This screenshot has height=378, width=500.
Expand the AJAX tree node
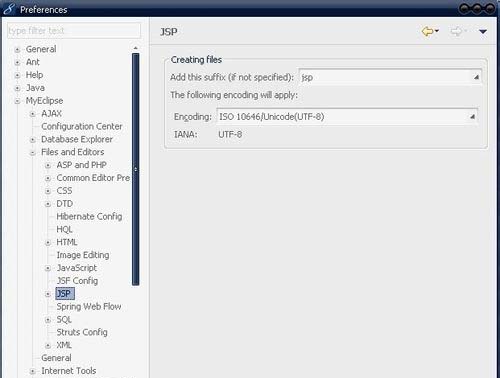[x=33, y=114]
